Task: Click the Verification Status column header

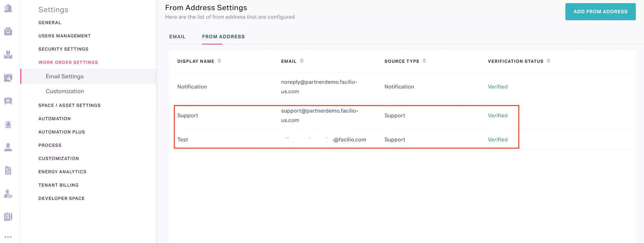Action: pos(516,61)
